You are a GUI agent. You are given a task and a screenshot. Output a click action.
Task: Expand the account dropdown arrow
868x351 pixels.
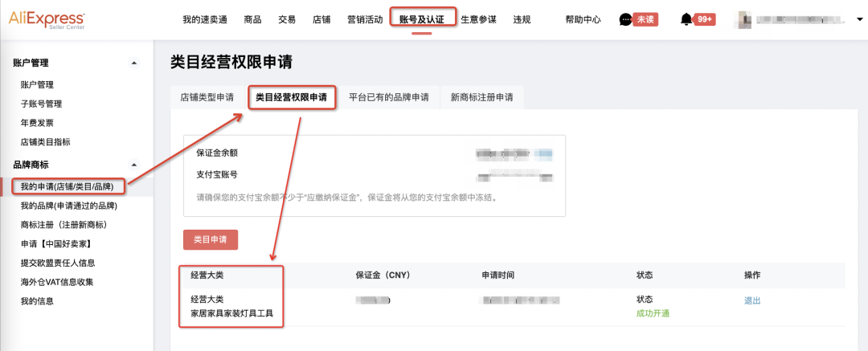click(860, 20)
